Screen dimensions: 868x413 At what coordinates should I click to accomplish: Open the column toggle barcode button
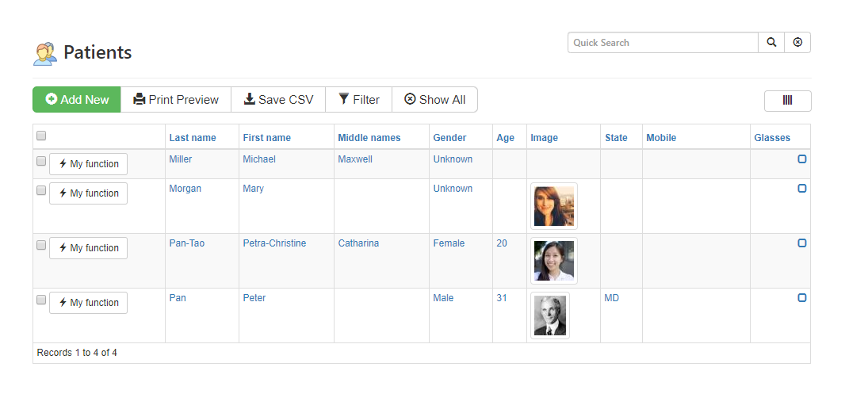click(x=788, y=101)
